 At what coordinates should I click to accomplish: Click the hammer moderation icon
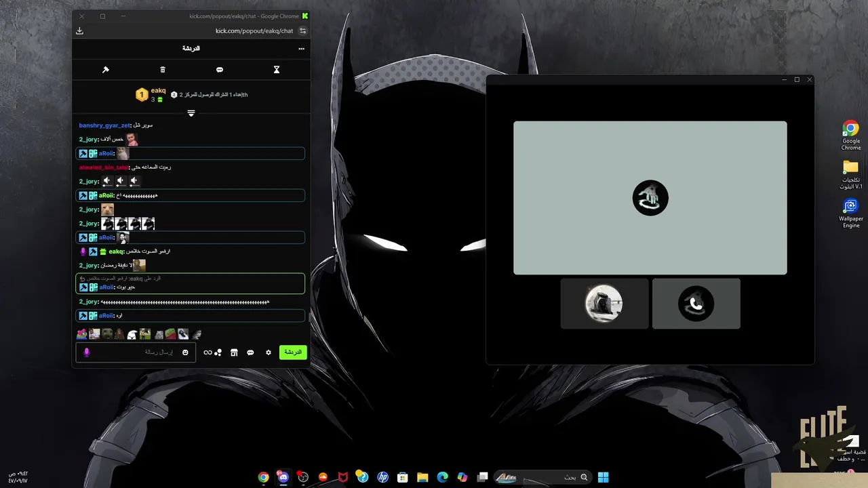click(x=106, y=70)
